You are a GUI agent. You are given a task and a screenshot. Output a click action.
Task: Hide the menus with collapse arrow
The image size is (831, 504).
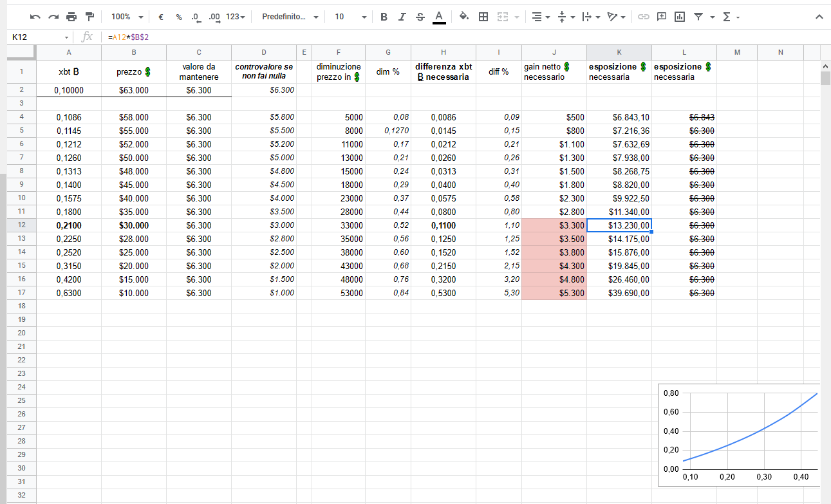[x=819, y=17]
